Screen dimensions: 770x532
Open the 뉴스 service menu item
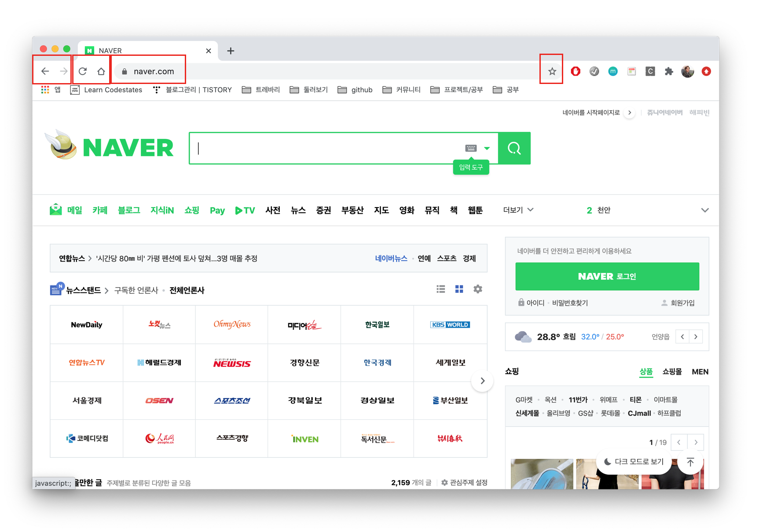click(x=298, y=210)
